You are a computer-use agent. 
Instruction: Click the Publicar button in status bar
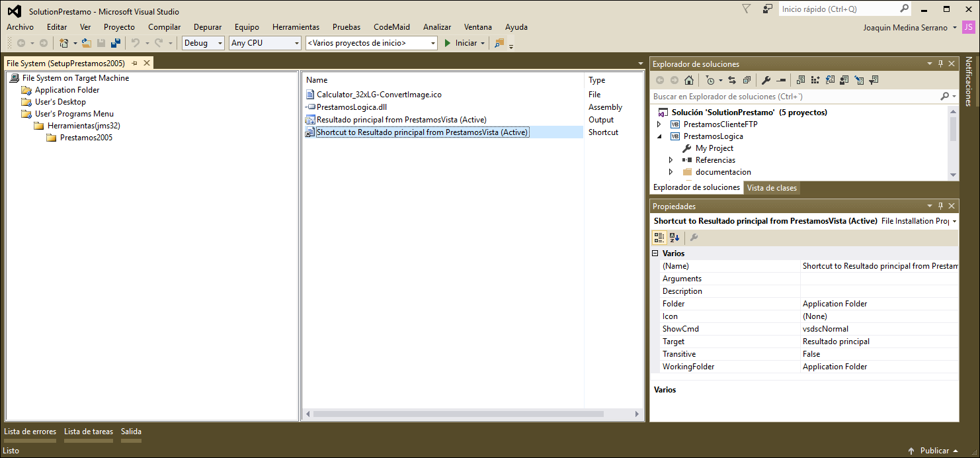click(934, 451)
